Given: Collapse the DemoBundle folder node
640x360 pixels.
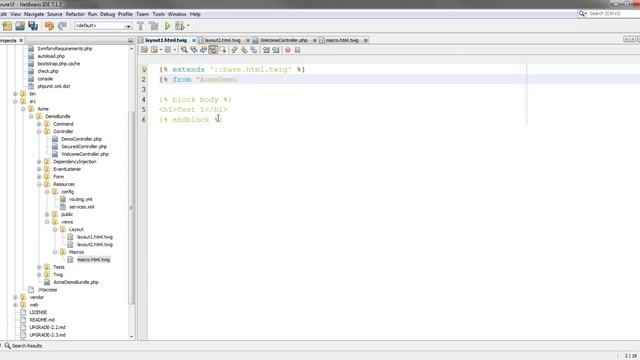Looking at the screenshot, I should pyautogui.click(x=31, y=116).
